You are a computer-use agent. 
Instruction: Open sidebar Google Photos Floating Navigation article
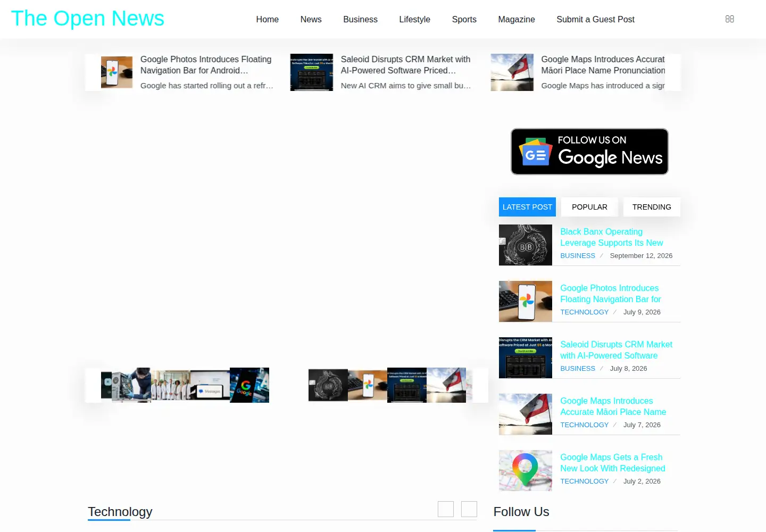(611, 294)
